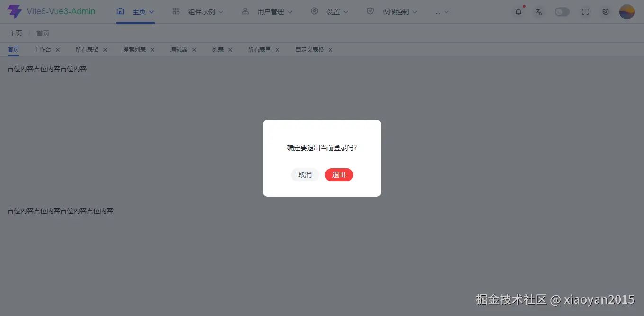Viewport: 644px width, 316px height.
Task: Click the Vite8-Vue3-Admin lightning logo
Action: [x=15, y=11]
